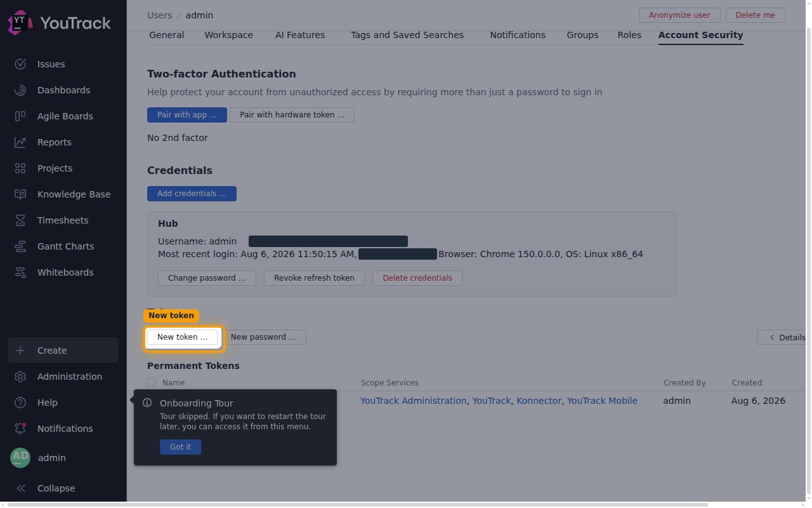The width and height of the screenshot is (812, 508).
Task: Click Pair with hardware token button
Action: pyautogui.click(x=292, y=115)
